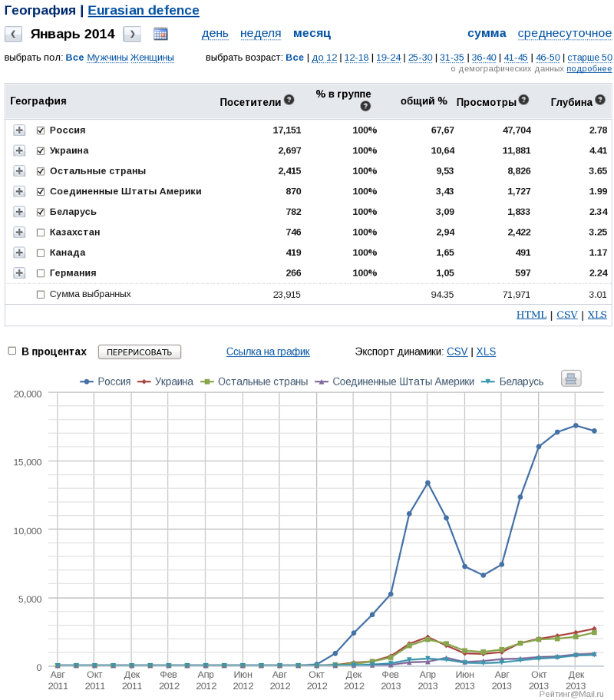Expand the Канада row
Screen dimensions: 614x700
pos(18,253)
